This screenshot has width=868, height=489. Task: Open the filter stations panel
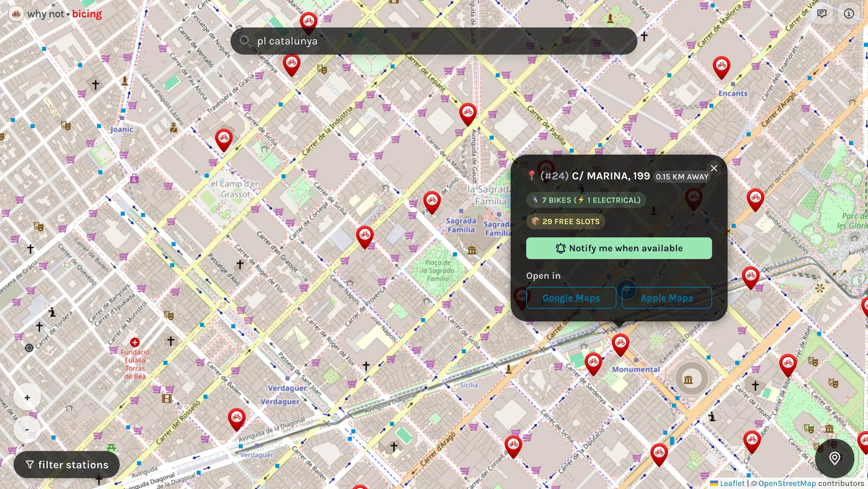click(x=66, y=465)
